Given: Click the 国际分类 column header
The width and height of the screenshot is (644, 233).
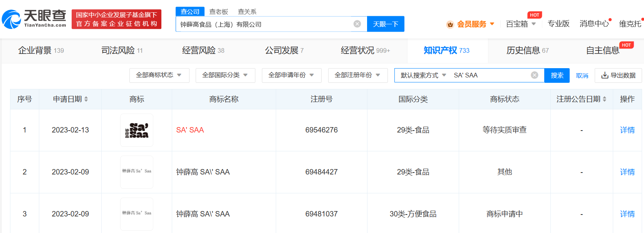Looking at the screenshot, I should pos(413,99).
